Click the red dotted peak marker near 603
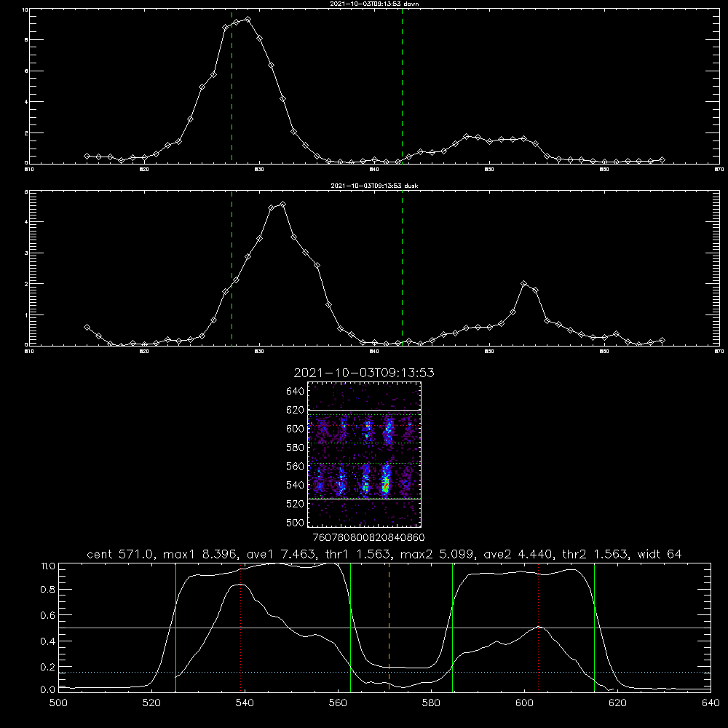This screenshot has height=728, width=728. pos(538,628)
